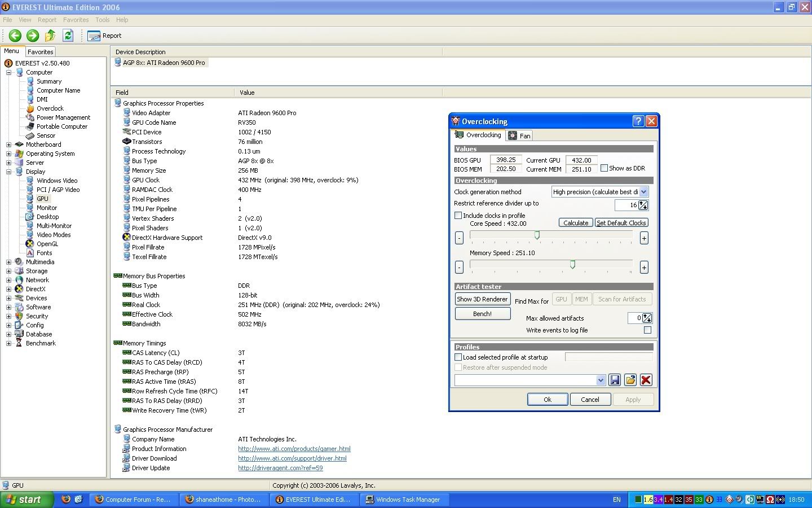Screen dimensions: 812x508
Task: Save the current overclocking profile
Action: [615, 380]
